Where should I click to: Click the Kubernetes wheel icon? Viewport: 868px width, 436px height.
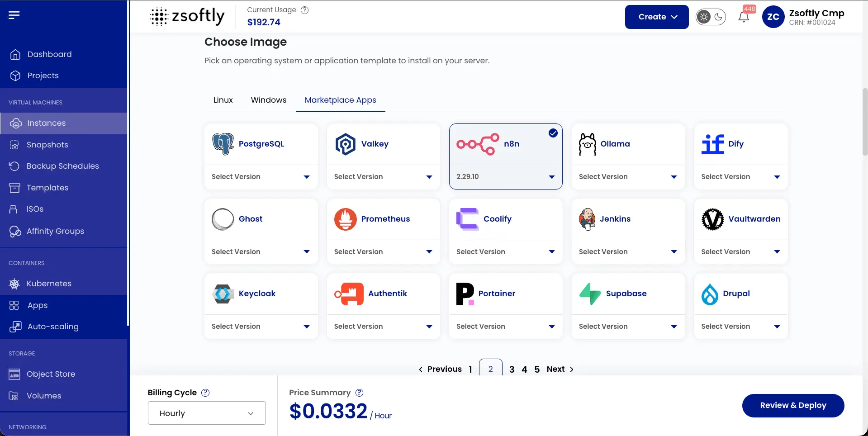[14, 284]
